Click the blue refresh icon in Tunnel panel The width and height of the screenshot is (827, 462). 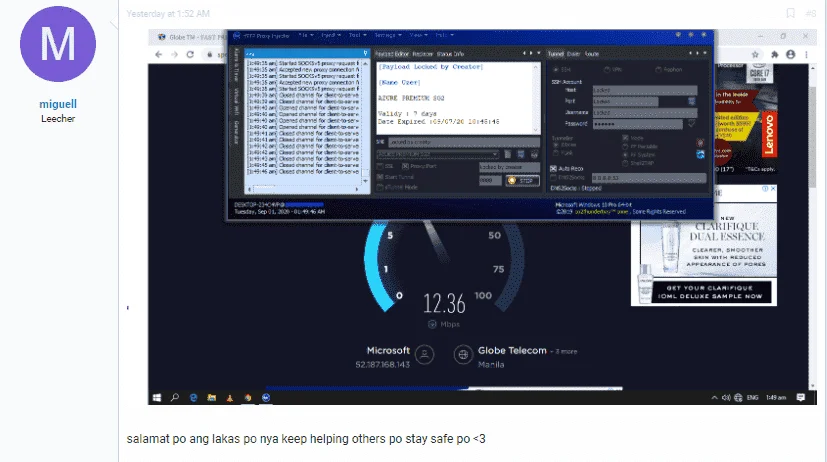tap(700, 155)
